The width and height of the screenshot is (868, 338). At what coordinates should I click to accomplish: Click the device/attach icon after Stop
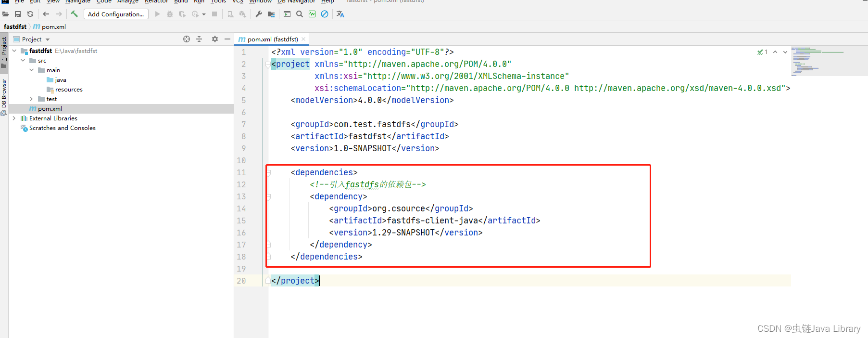[x=230, y=14]
